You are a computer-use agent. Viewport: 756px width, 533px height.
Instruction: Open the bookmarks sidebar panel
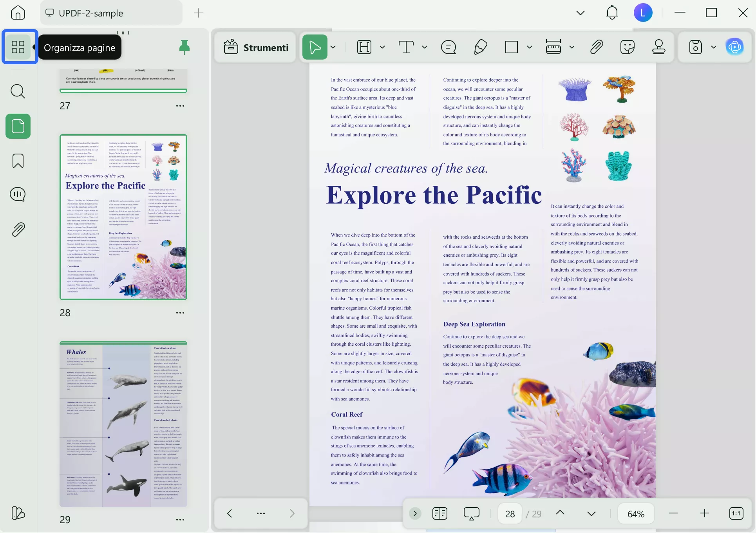click(18, 161)
